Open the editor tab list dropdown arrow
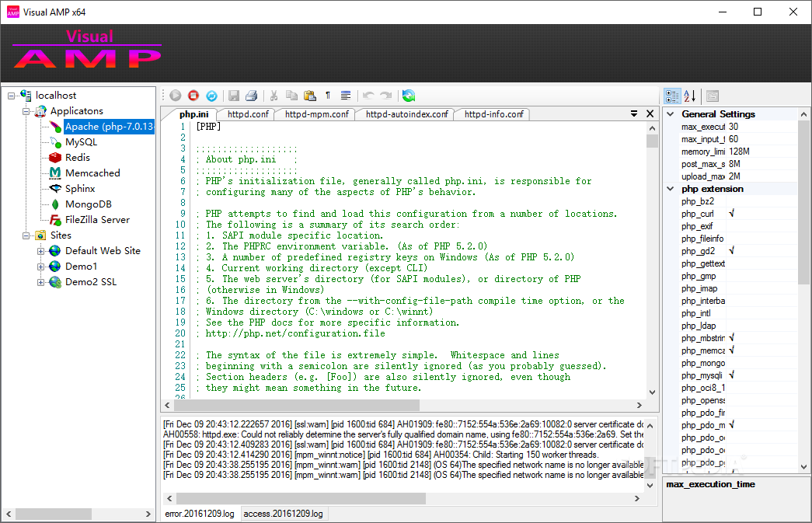Screen dimensions: 812x523 click(x=634, y=113)
